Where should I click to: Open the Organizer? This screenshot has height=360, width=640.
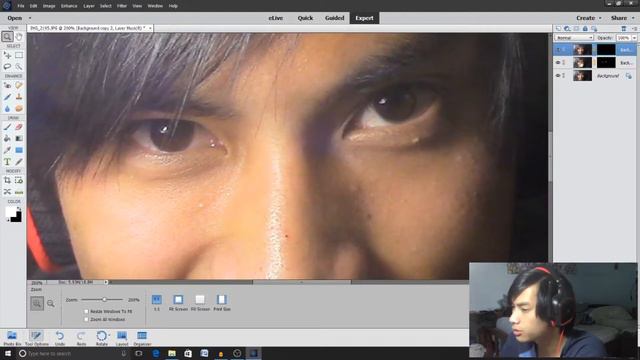click(142, 338)
